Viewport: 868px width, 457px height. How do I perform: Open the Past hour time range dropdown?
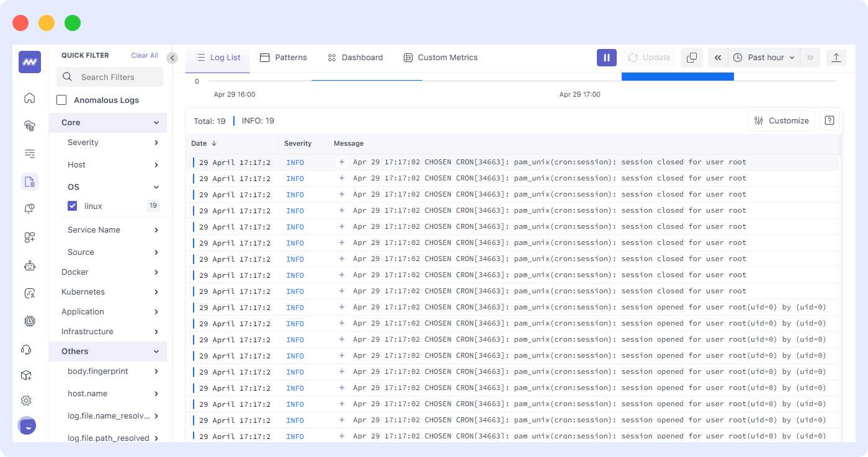tap(764, 58)
